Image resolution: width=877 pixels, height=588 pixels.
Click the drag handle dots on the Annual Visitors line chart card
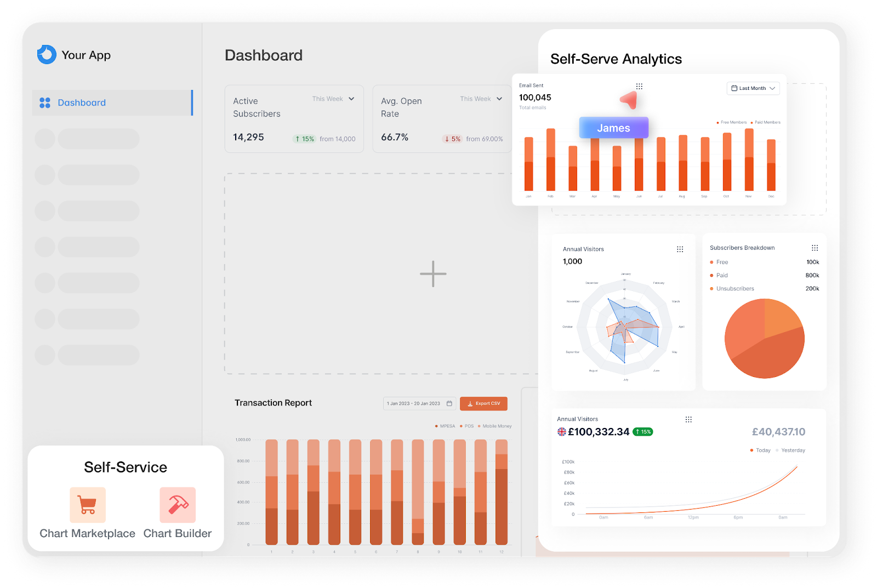point(688,419)
